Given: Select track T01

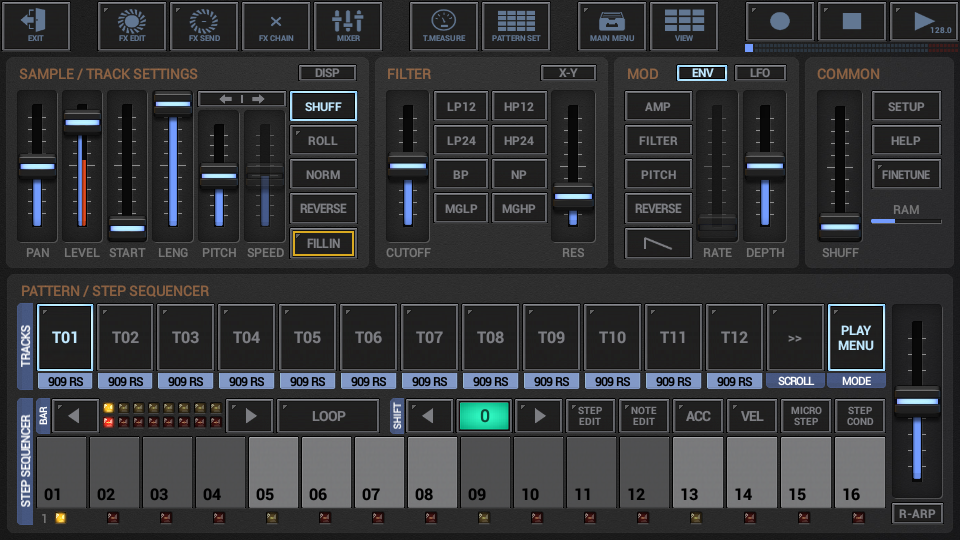Looking at the screenshot, I should 65,338.
